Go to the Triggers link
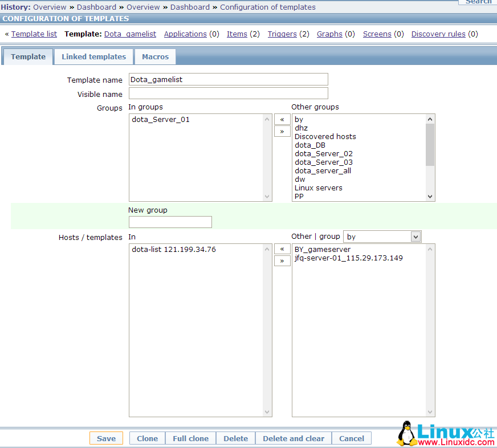This screenshot has width=497, height=448. [x=282, y=34]
